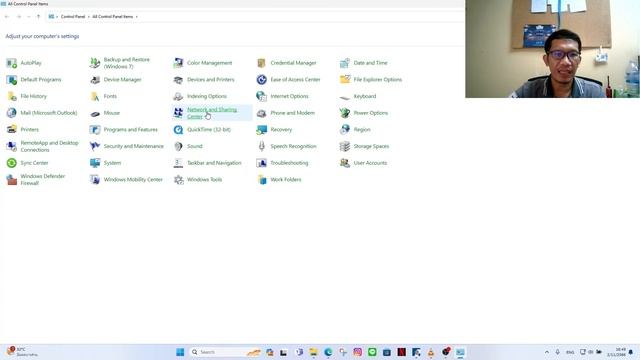The height and width of the screenshot is (360, 640).
Task: Open the Devices and Printers icon
Action: pyautogui.click(x=178, y=80)
